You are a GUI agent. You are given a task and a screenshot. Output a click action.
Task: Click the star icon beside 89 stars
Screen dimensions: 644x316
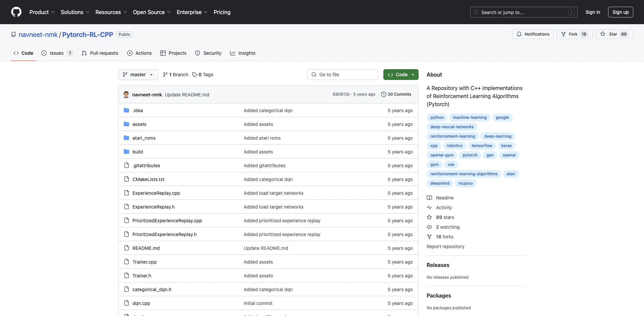point(429,217)
